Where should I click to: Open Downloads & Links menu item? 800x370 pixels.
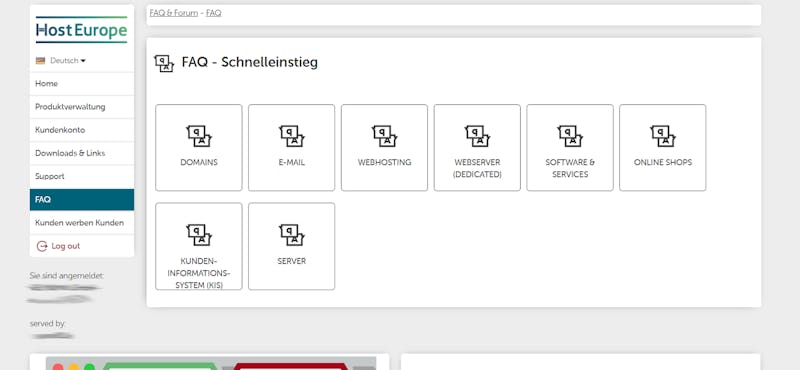82,153
